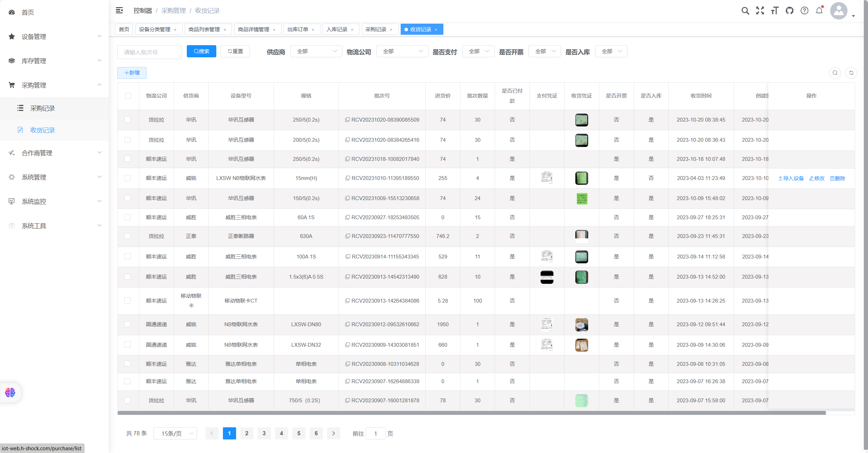The image size is (868, 453).
Task: Check the row for RCV20230927-18253483505
Action: [127, 217]
